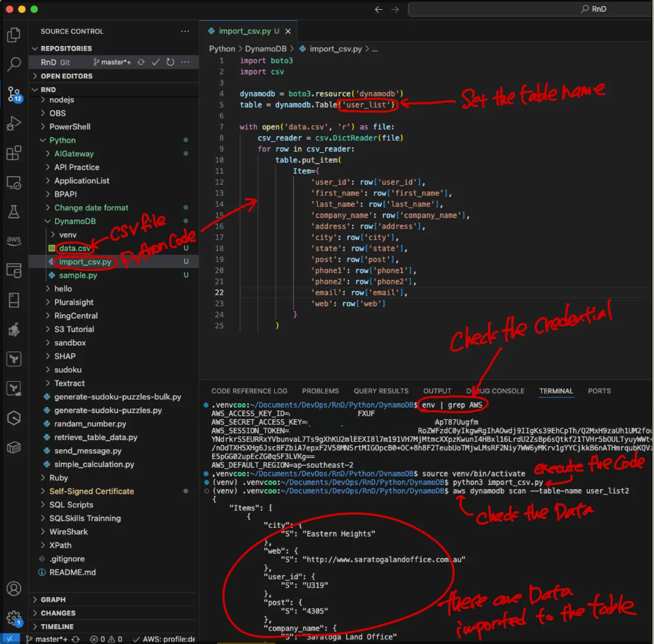Close the import_csv.py editor tab
Image resolution: width=654 pixels, height=644 pixels.
pos(288,31)
